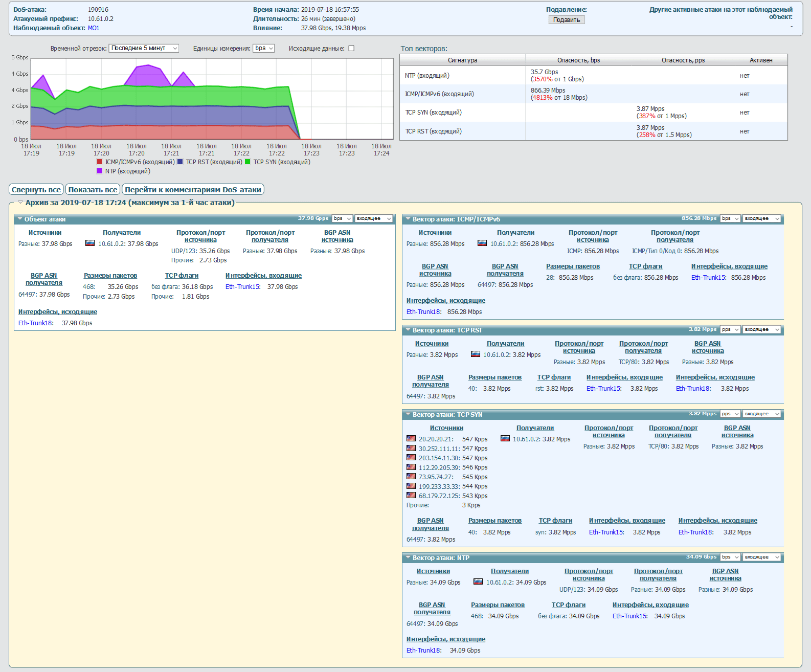Select the TCP SYN (входящий) vector row
The width and height of the screenshot is (811, 672).
594,113
